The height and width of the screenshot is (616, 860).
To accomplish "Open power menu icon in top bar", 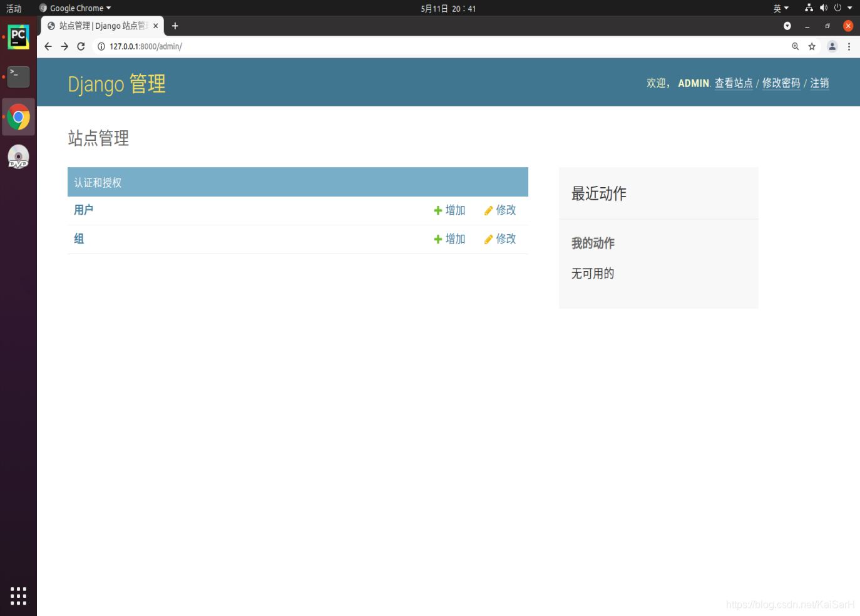I will tap(837, 8).
